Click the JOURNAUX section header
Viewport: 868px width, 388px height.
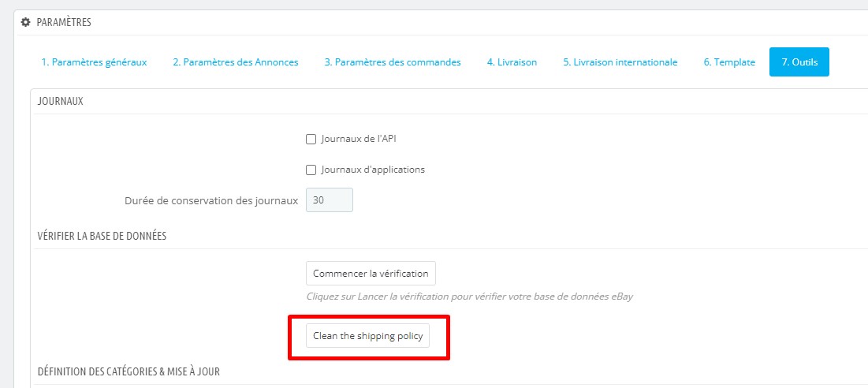pos(61,102)
